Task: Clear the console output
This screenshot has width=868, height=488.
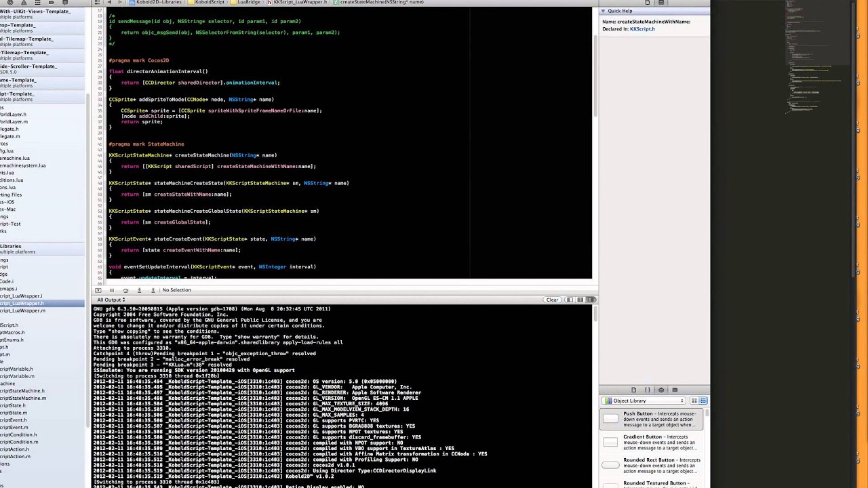Action: 552,300
